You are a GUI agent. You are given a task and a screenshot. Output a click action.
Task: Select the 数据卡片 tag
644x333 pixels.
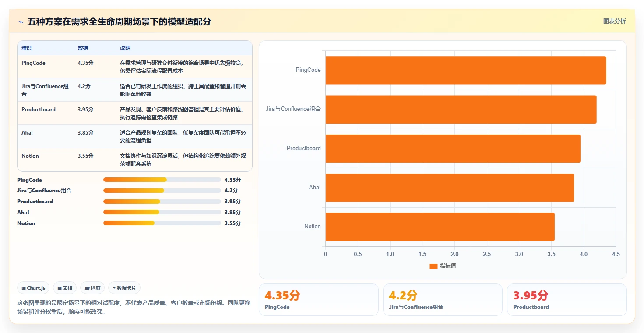tap(124, 288)
